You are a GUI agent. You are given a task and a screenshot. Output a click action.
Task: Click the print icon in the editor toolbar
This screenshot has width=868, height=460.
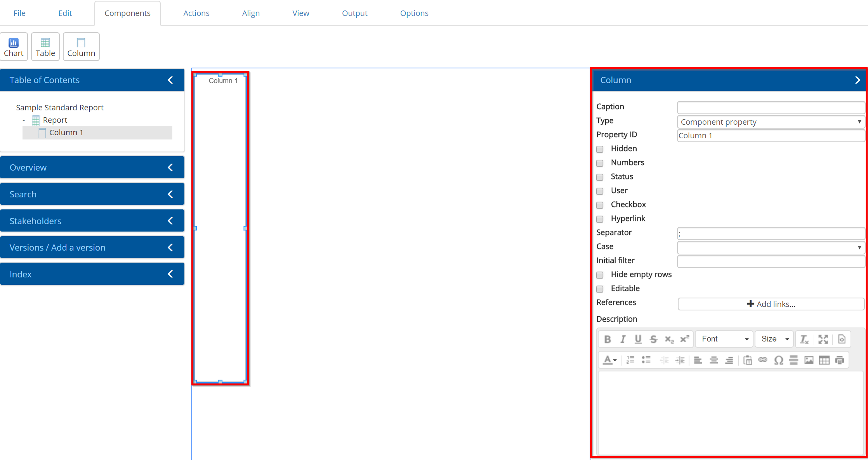(x=840, y=360)
